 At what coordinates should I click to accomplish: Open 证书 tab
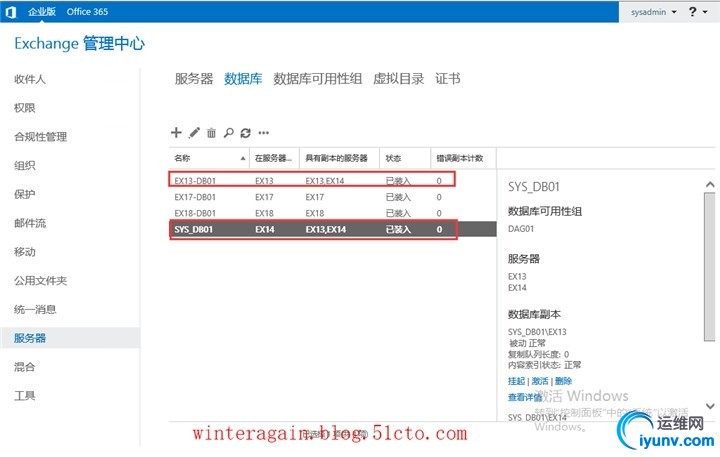click(x=448, y=79)
